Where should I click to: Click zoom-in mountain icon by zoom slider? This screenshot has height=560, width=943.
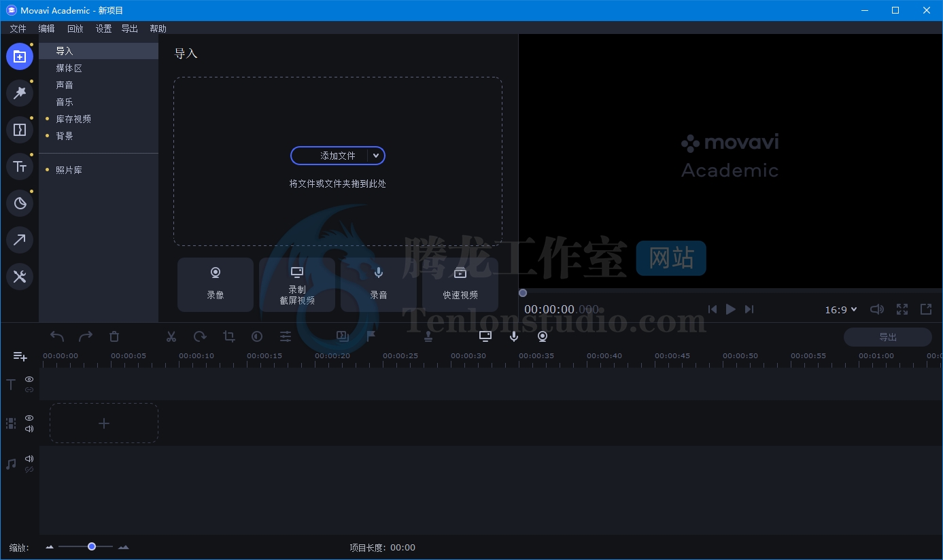pos(123,547)
